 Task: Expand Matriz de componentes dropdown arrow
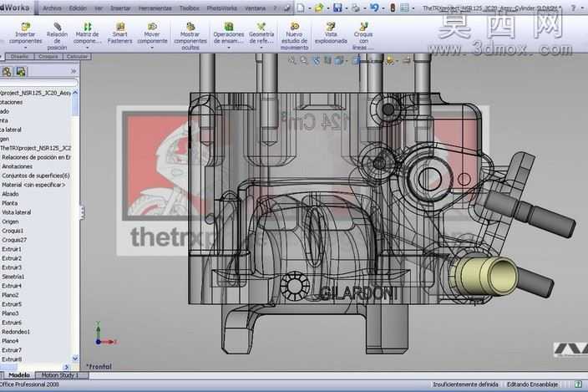(87, 48)
